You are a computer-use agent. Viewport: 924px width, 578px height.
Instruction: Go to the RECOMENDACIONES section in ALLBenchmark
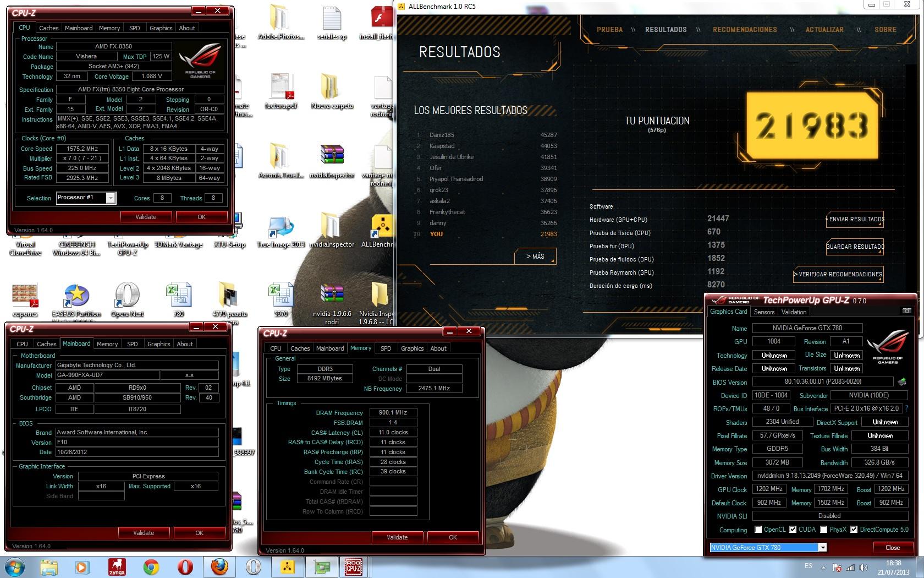745,30
